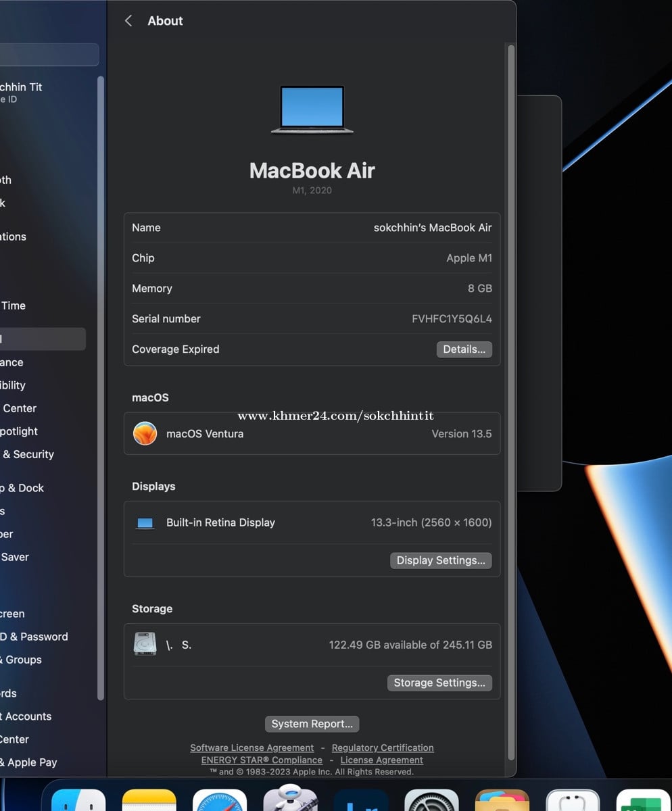Screen dimensions: 672x811
Task: Click the Built-in Retina Display icon
Action: 145,523
